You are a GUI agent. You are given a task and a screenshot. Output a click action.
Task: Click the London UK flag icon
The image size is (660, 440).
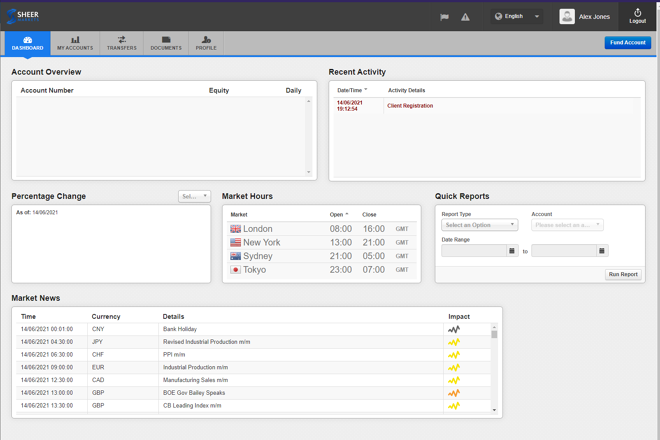pyautogui.click(x=236, y=229)
